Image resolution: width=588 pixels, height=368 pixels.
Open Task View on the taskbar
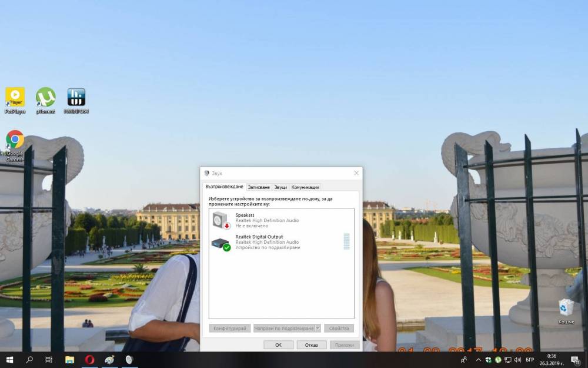point(49,360)
